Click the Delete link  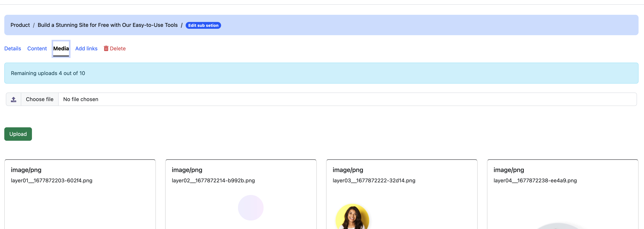click(115, 48)
